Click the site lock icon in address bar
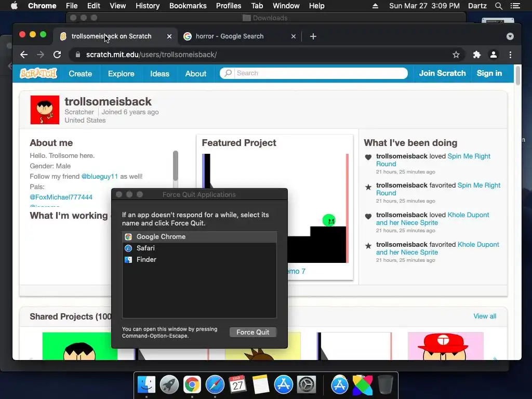This screenshot has width=532, height=399. pyautogui.click(x=78, y=55)
